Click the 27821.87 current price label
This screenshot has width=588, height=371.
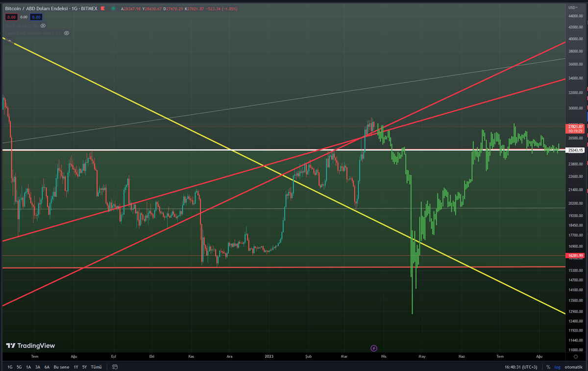pyautogui.click(x=575, y=129)
